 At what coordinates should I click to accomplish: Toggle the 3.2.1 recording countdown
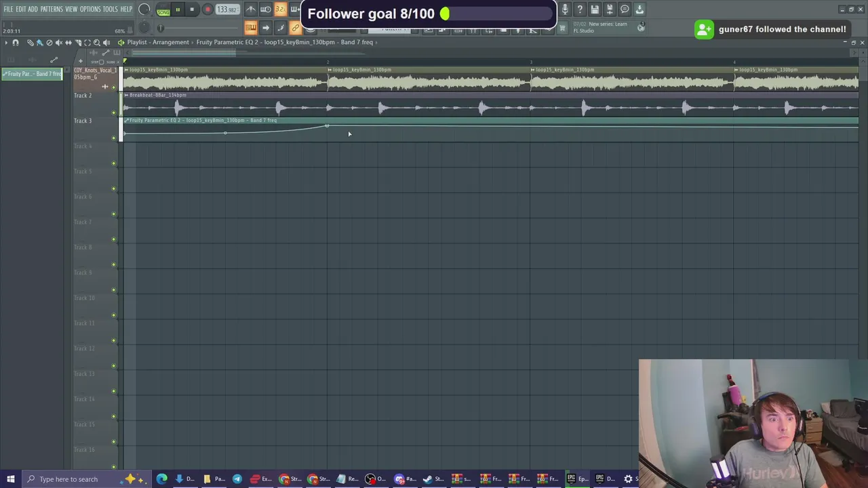pos(280,9)
